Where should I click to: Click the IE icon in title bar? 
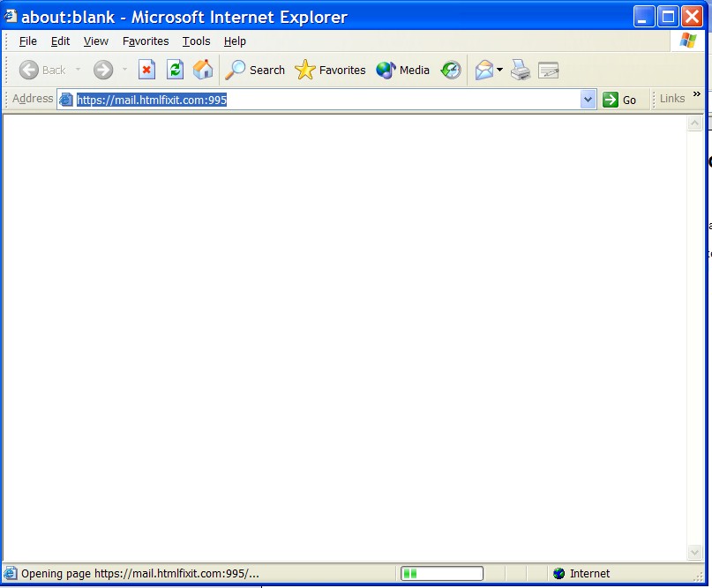coord(11,17)
